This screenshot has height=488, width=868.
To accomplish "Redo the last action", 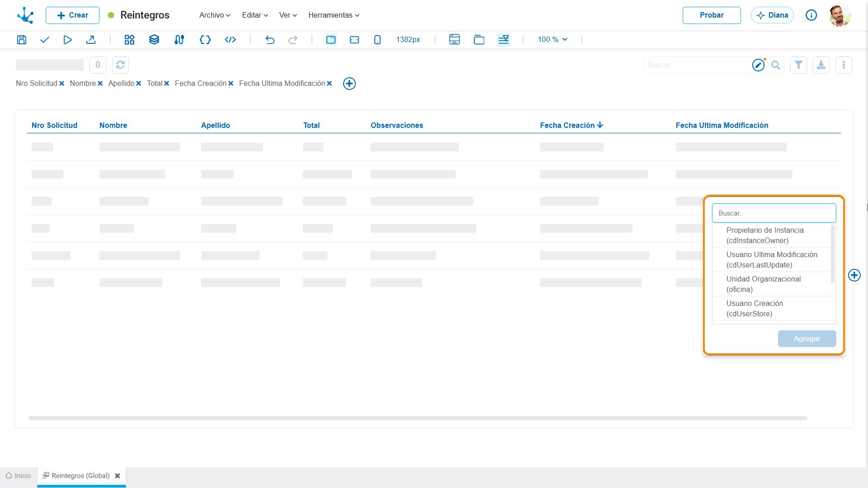I will pyautogui.click(x=293, y=40).
